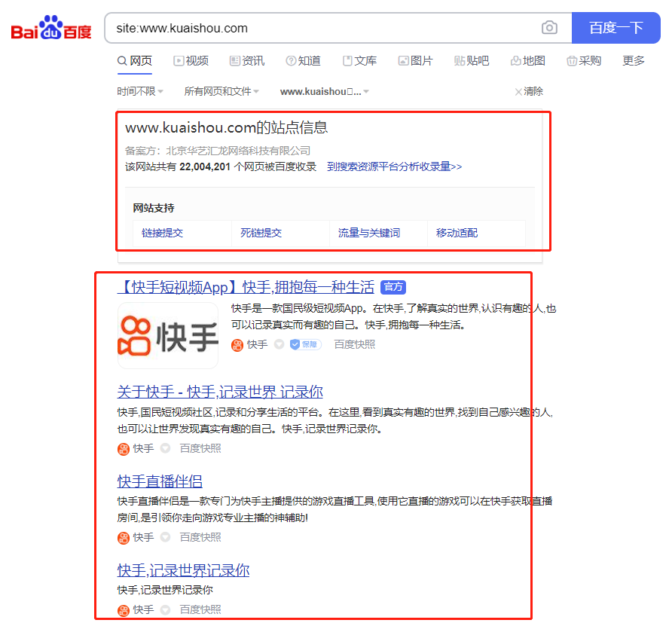Focus the search box with site:www.kuaishou.com
The image size is (672, 623).
coord(322,28)
